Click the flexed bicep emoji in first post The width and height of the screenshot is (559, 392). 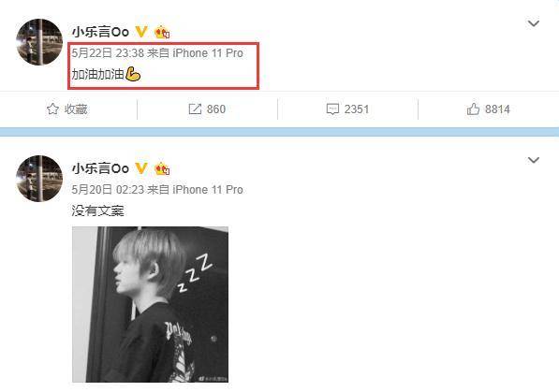[x=133, y=74]
